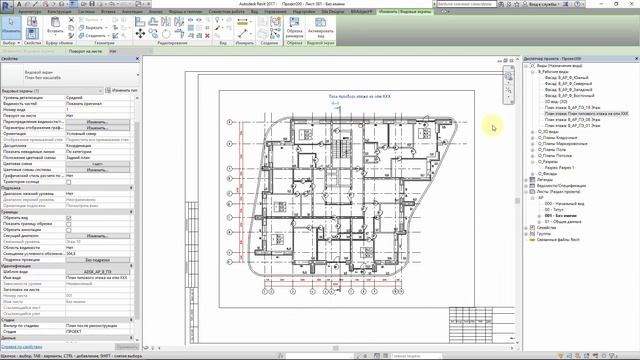
Task: Select the Mirror Draw Axis tool
Action: tap(179, 22)
